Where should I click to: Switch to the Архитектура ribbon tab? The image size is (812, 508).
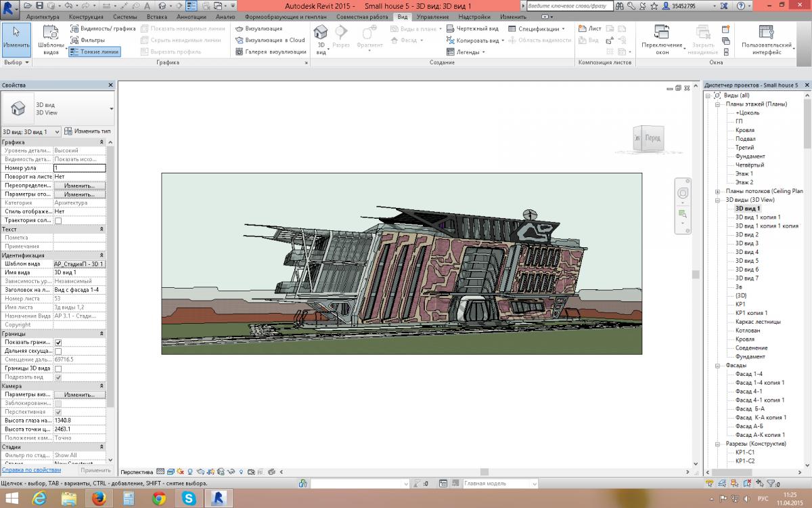pyautogui.click(x=43, y=16)
